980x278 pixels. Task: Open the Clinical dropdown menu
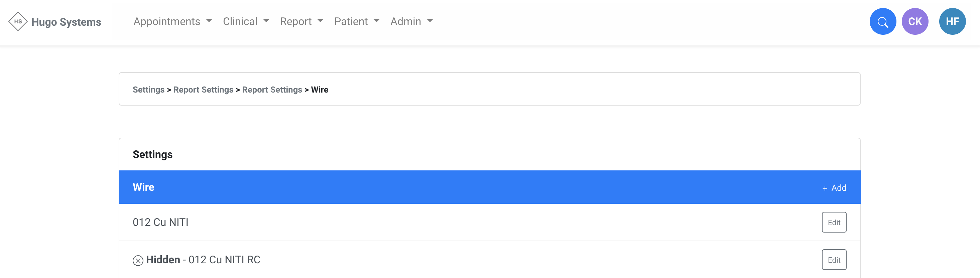click(x=246, y=22)
